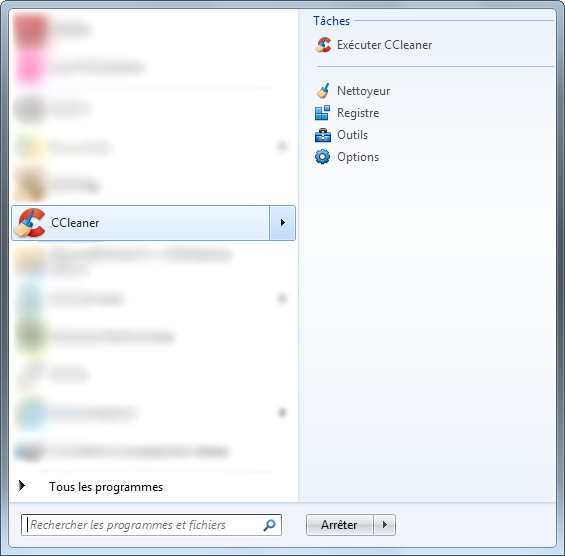The height and width of the screenshot is (556, 565).
Task: Click the Arrêter button
Action: pyautogui.click(x=339, y=525)
